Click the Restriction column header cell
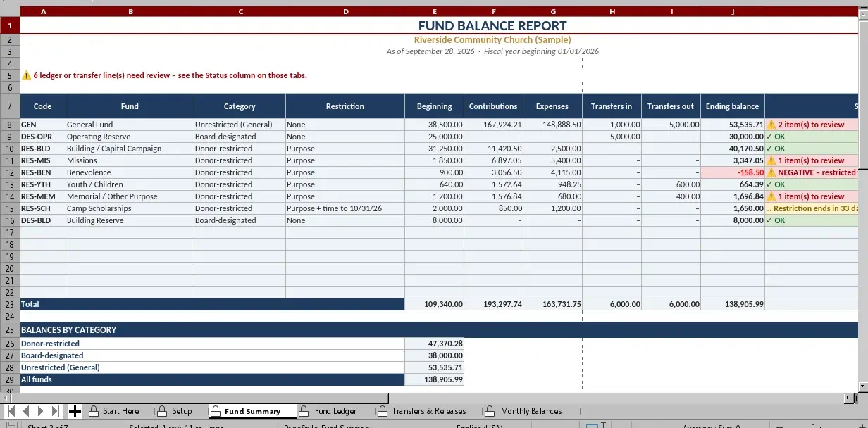The image size is (868, 428). (345, 106)
